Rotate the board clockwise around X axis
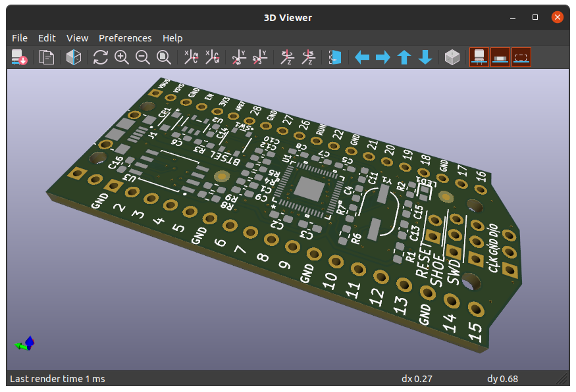Screen dimensions: 576x392 191,57
